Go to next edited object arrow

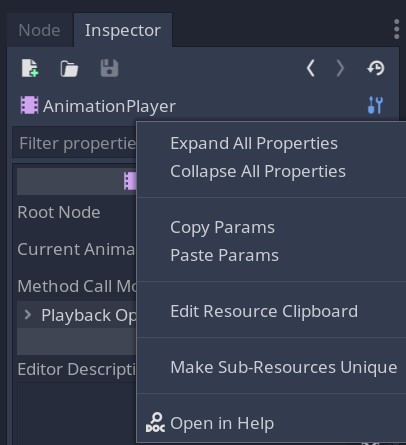(x=340, y=68)
